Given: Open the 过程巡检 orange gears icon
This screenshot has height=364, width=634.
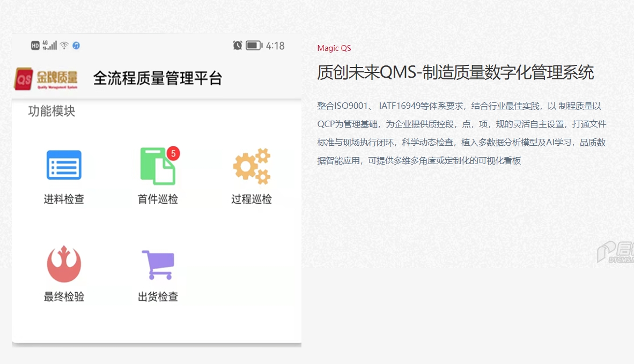Looking at the screenshot, I should tap(252, 166).
